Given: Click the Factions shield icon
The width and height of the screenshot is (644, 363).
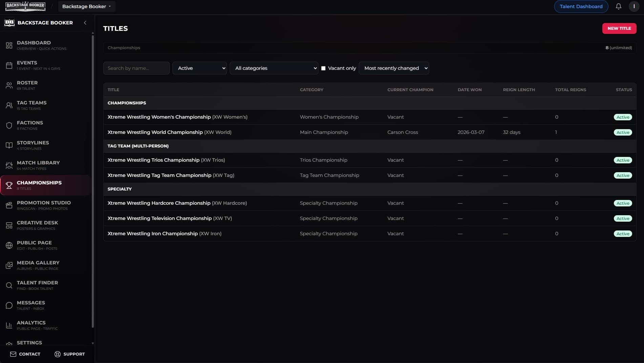Looking at the screenshot, I should click(9, 125).
